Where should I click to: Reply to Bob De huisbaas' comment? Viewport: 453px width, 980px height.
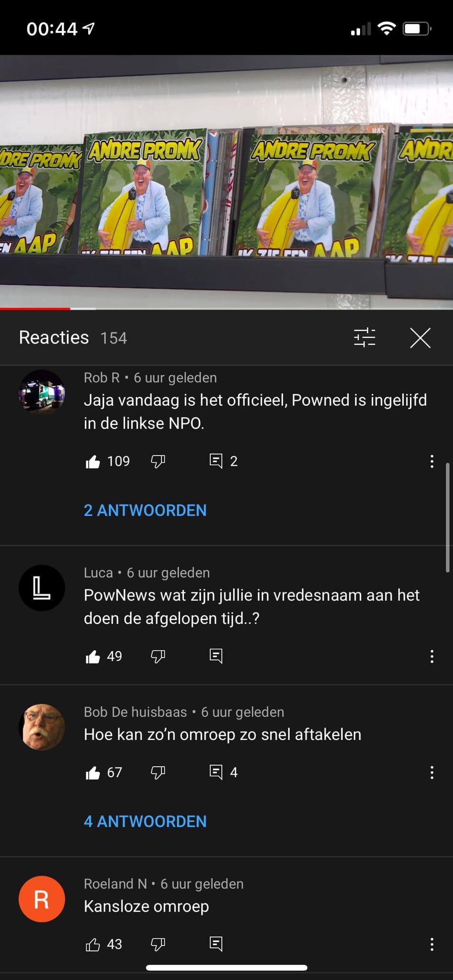pyautogui.click(x=216, y=772)
